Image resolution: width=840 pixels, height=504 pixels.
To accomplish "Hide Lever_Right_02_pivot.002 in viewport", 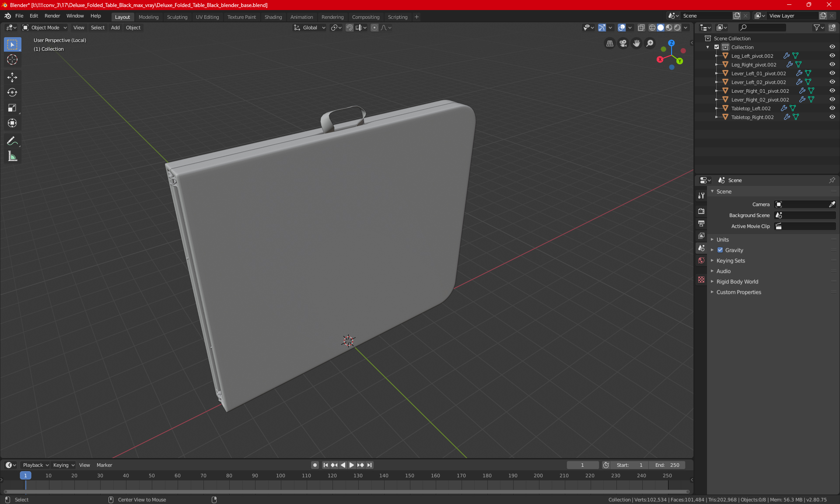I will [832, 100].
